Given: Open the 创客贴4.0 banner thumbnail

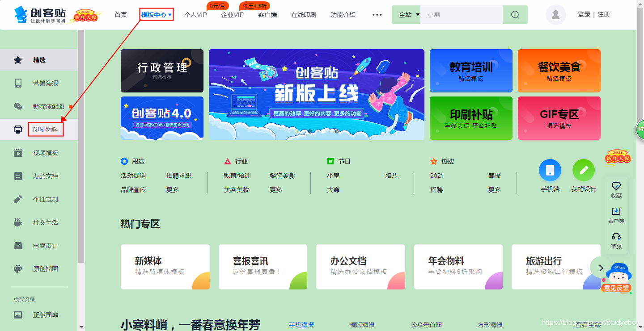Looking at the screenshot, I should 162,118.
